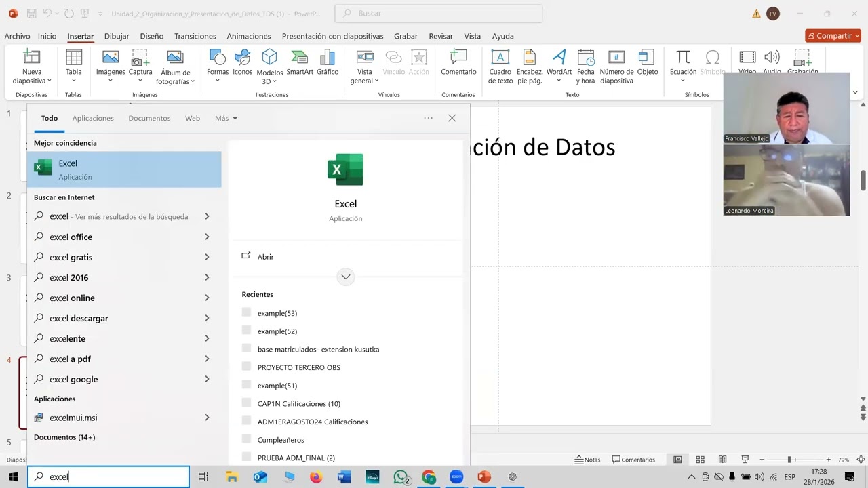
Task: Select the Excel best match result
Action: 124,169
